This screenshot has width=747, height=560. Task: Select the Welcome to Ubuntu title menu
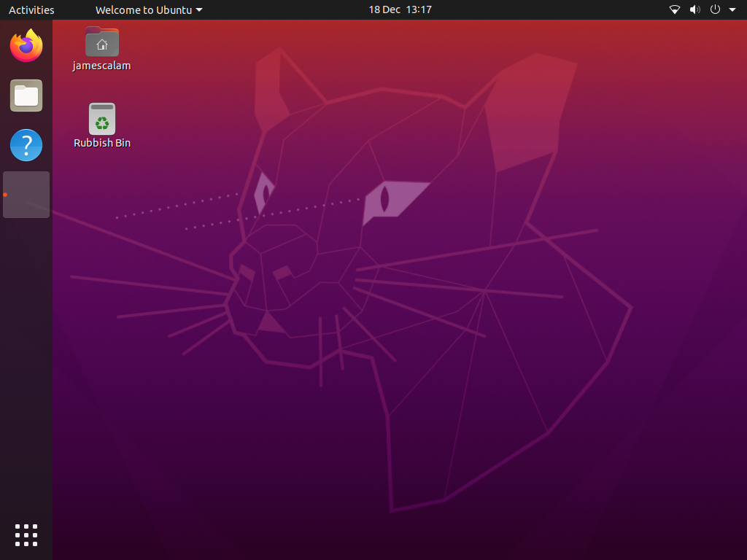(x=144, y=9)
